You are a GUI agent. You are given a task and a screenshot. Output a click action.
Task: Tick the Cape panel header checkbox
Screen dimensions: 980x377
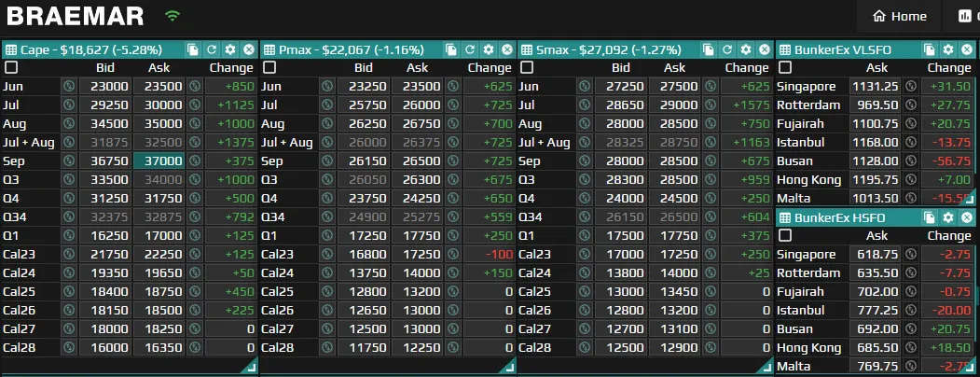[x=11, y=67]
